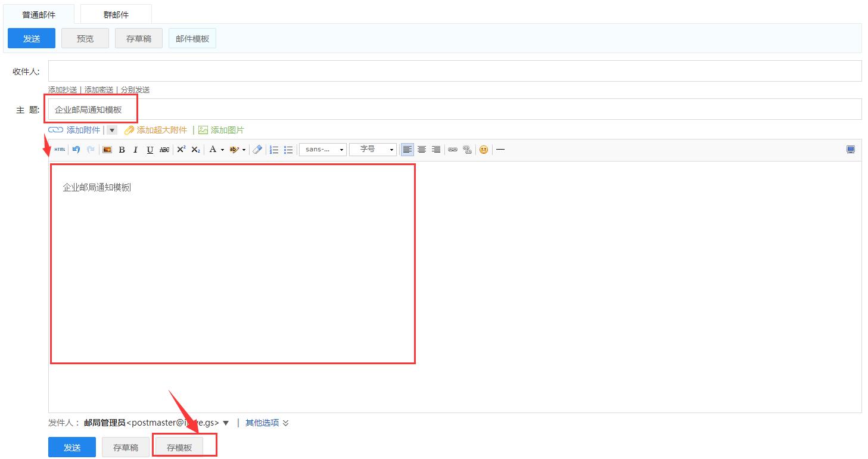Click the 收件人 label
Viewport: 868px width, 459px height.
pyautogui.click(x=26, y=72)
